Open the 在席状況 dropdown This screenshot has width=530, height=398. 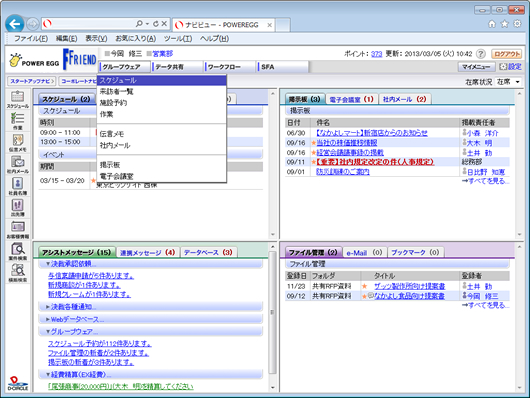pyautogui.click(x=508, y=82)
